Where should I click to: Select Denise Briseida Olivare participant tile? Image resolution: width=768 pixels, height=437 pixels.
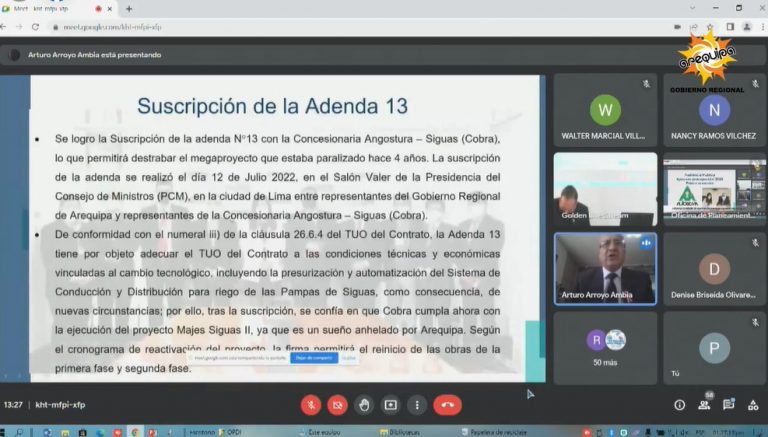point(714,269)
